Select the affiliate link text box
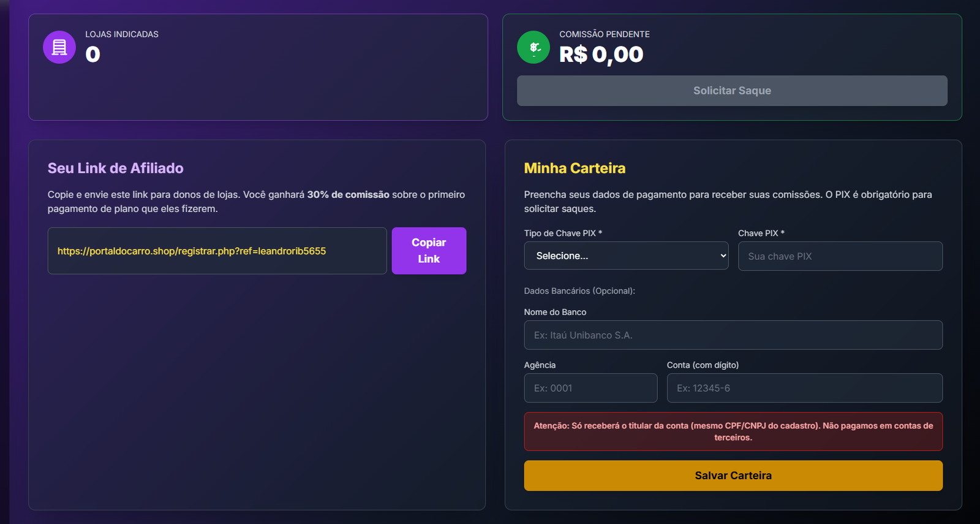980x524 pixels. coord(217,251)
